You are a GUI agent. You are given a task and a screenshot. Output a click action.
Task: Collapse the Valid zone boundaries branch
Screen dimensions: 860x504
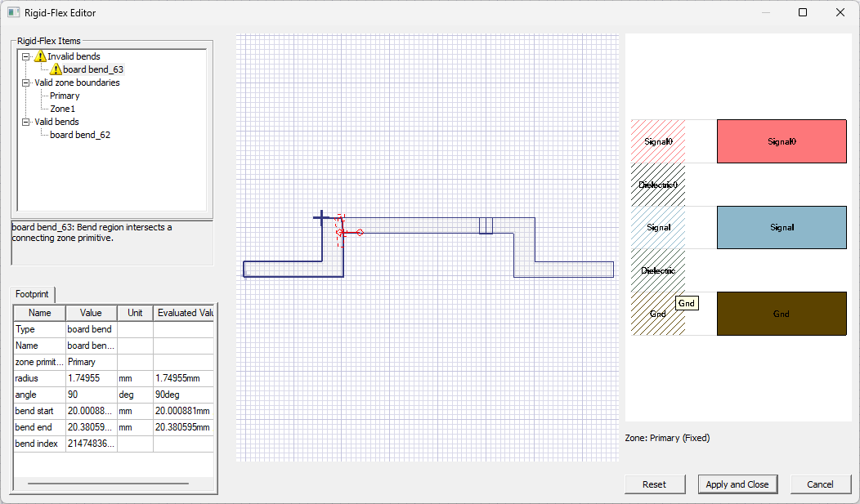[x=25, y=83]
